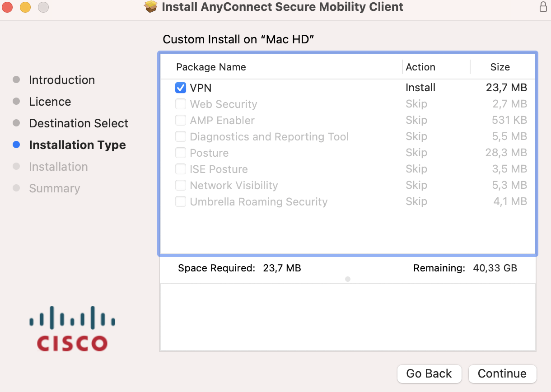Check the Umbrella Roaming Security box
The width and height of the screenshot is (551, 392).
click(181, 201)
